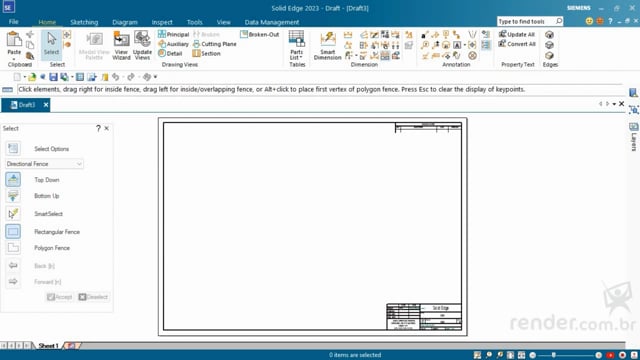Click the Format Painter icon in Clipboard group

pos(30,56)
